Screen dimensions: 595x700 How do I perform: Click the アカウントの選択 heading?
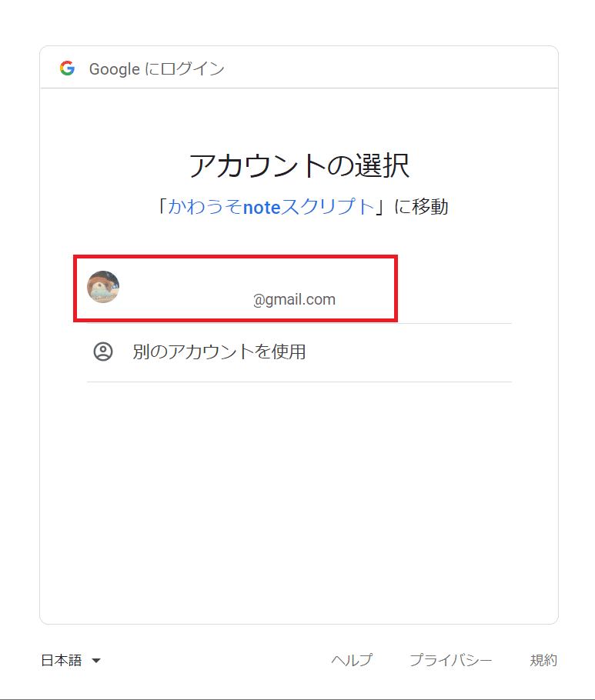[x=299, y=165]
